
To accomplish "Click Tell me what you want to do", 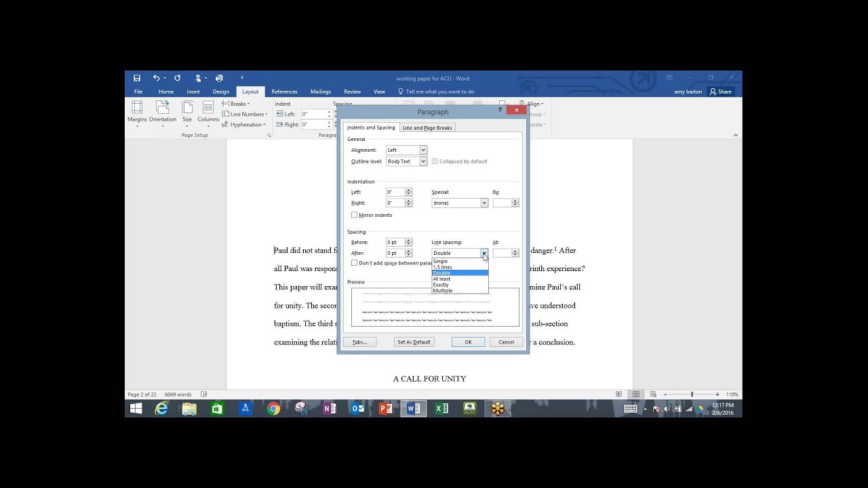I will tap(436, 91).
